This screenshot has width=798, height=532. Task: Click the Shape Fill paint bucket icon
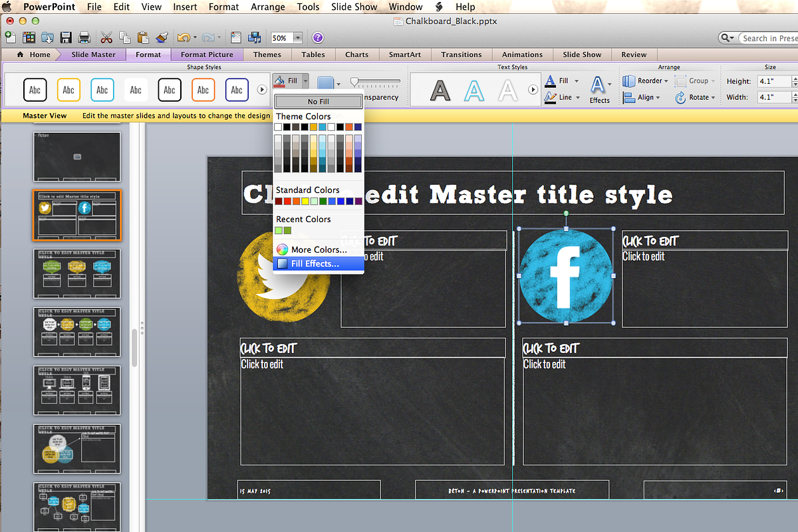tap(279, 82)
